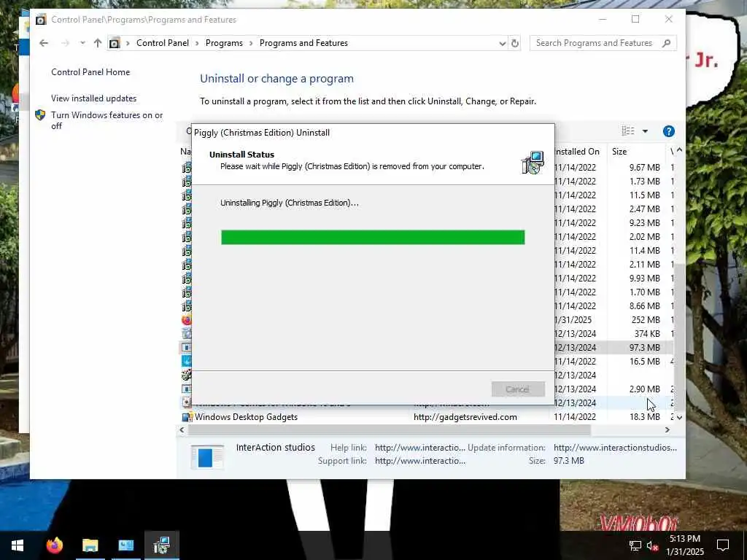The height and width of the screenshot is (560, 747).
Task: Click the InterAction studios details thumbnail
Action: coord(207,456)
